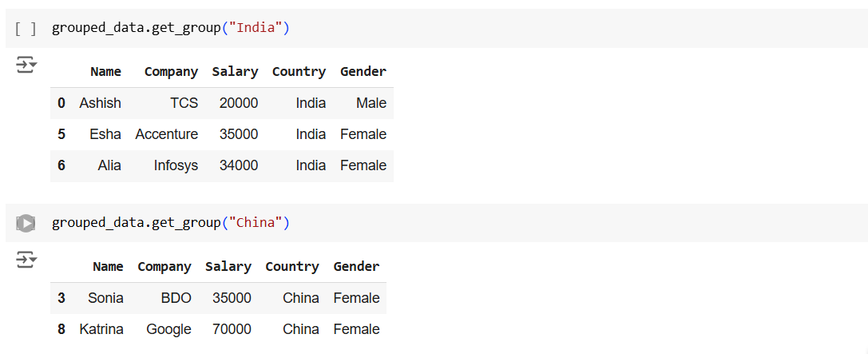
Task: Run the China get_group code cell
Action: tap(26, 224)
